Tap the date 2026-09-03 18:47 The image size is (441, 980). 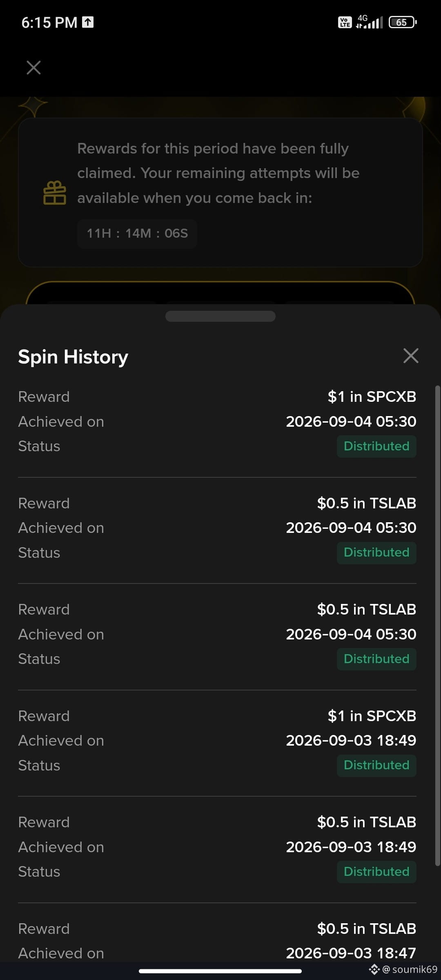[x=351, y=953]
